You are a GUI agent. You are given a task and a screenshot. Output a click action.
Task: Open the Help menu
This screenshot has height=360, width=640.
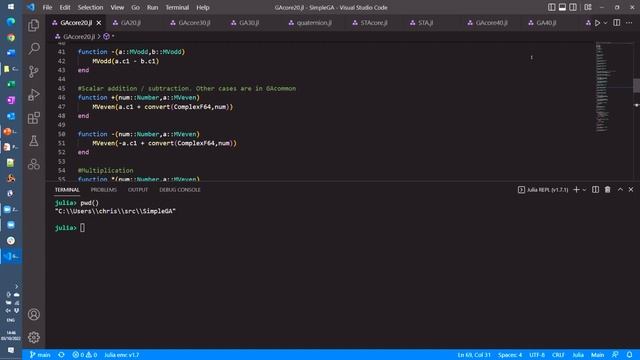[x=202, y=7]
